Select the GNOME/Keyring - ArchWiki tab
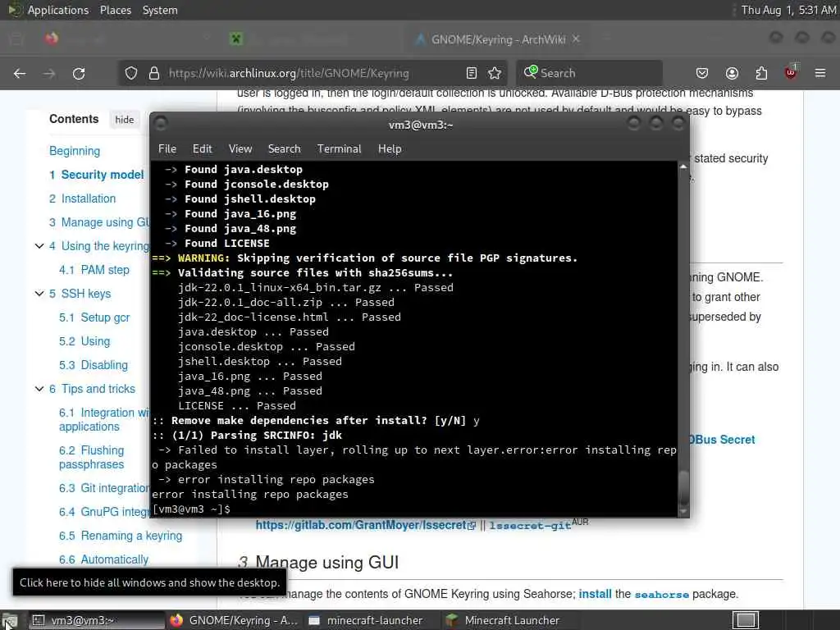 tap(498, 39)
